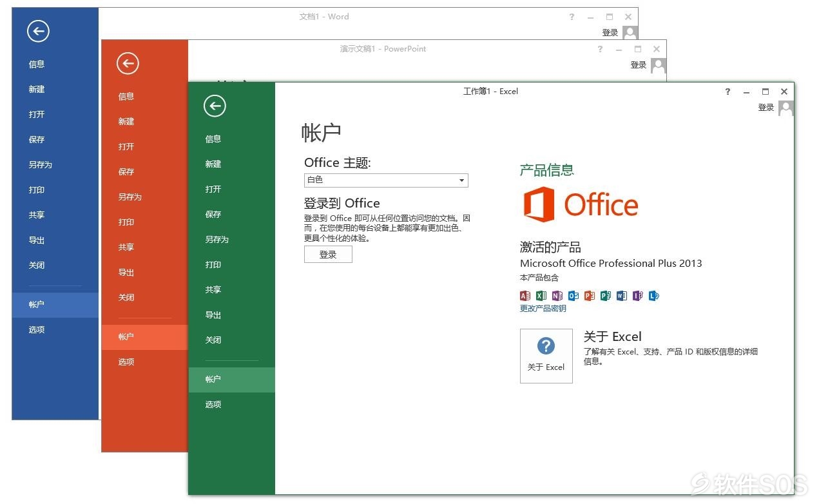Click the 更改产品密钥 link
Viewport: 819px width, 504px height.
tap(543, 309)
